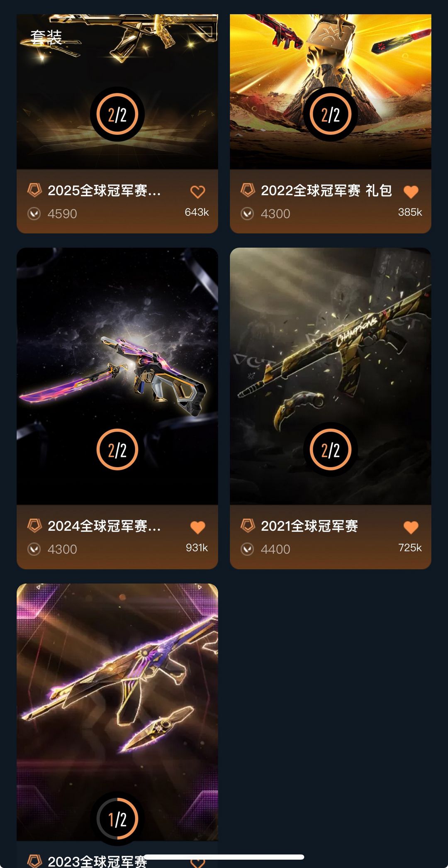Unfavorite the 2022全球冠军赛 礼包 heart
This screenshot has width=448, height=868.
click(411, 192)
